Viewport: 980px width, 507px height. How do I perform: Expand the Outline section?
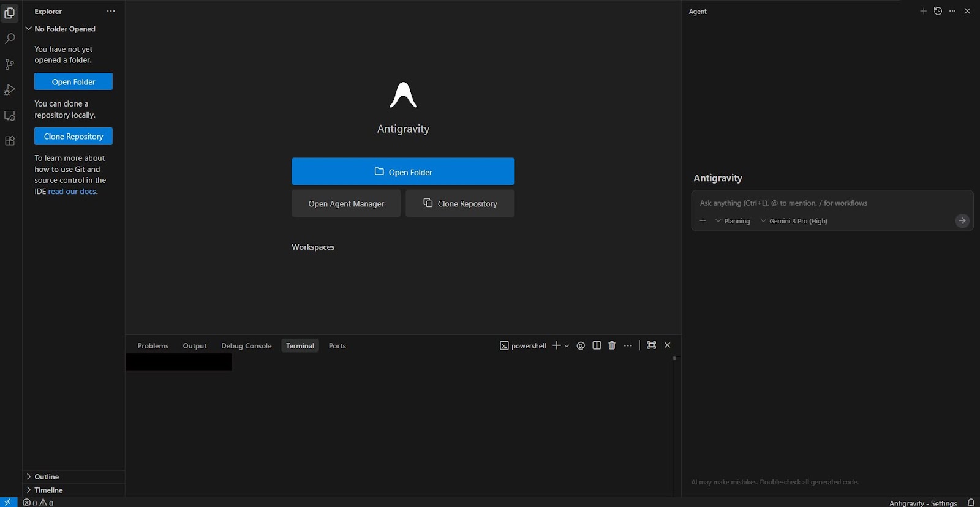coord(47,476)
